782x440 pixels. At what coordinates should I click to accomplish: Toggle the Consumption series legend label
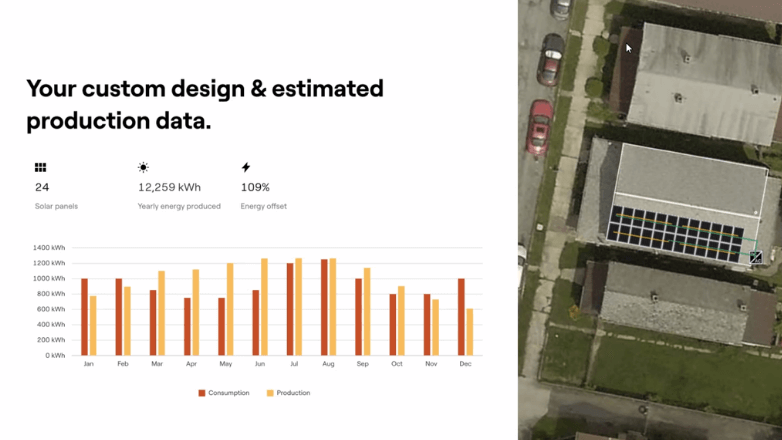229,393
